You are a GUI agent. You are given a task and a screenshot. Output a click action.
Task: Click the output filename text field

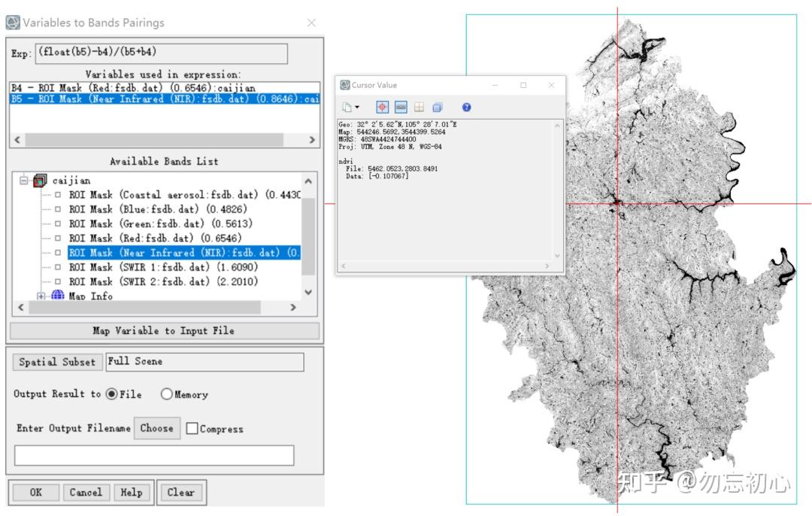(x=154, y=455)
